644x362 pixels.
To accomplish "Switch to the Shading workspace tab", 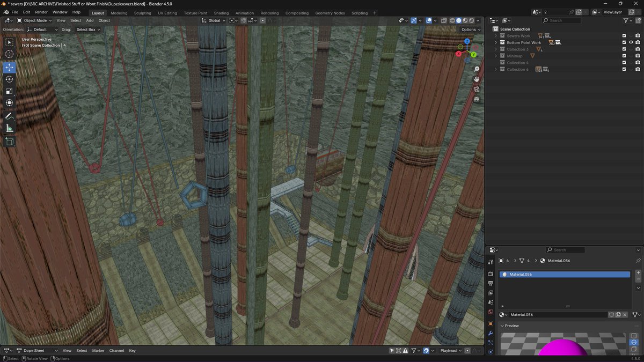I will [221, 13].
